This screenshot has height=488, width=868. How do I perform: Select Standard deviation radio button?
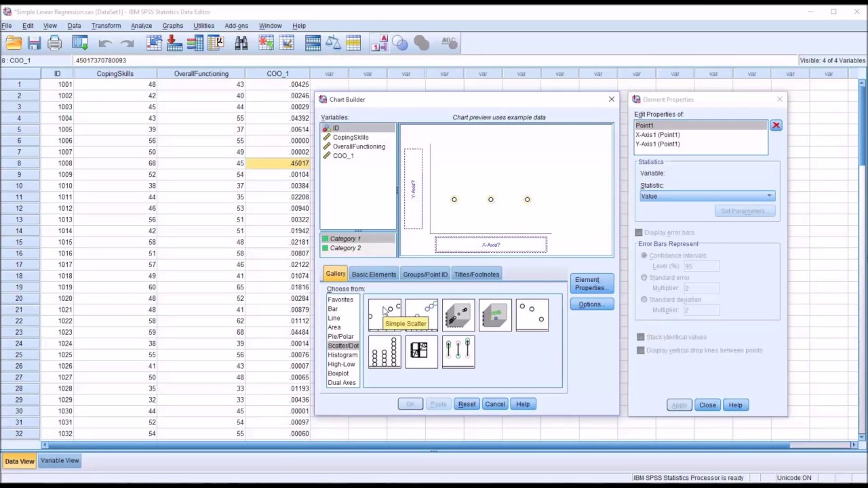[x=644, y=299]
